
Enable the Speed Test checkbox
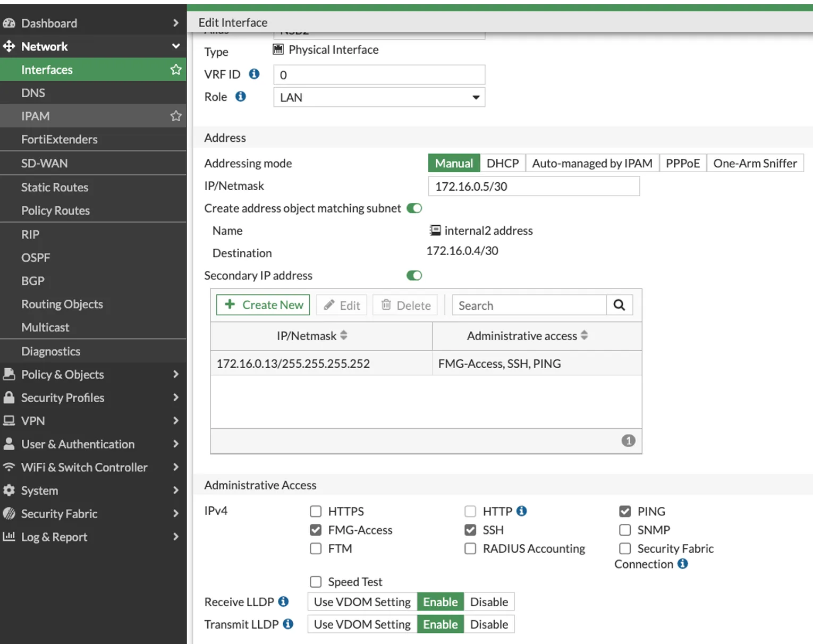click(x=316, y=582)
